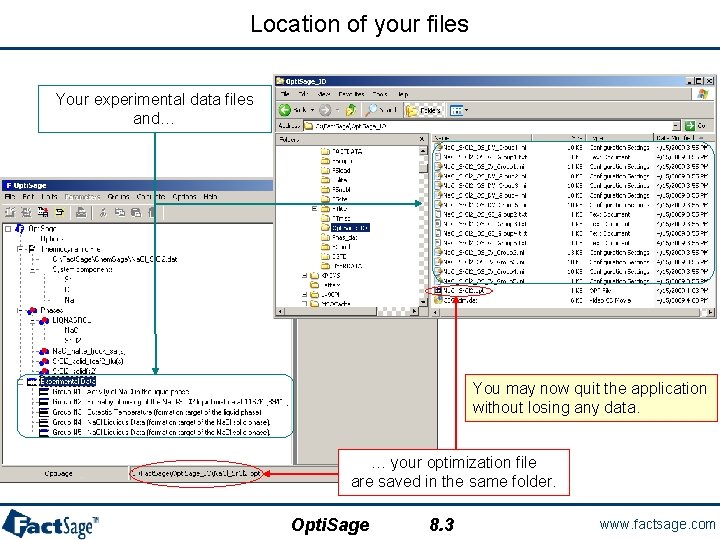Click the Up folder icon in Explorer
This screenshot has height=540, width=720.
351,110
